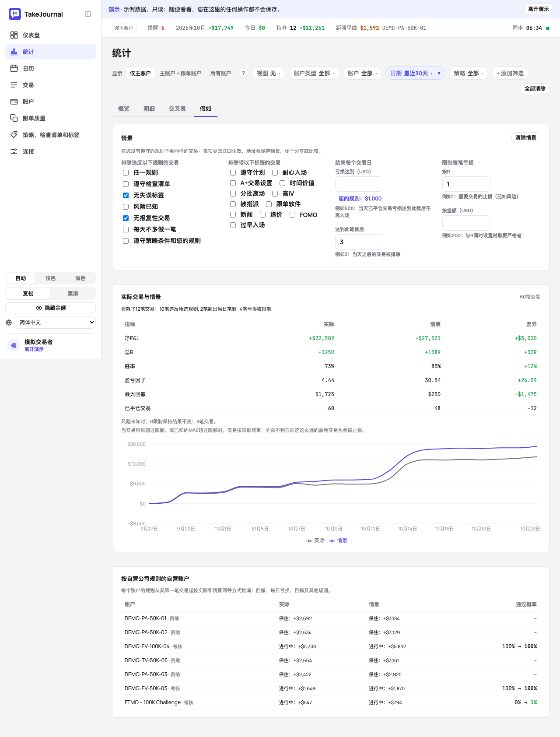
Task: Click the globe language icon
Action: pyautogui.click(x=9, y=323)
